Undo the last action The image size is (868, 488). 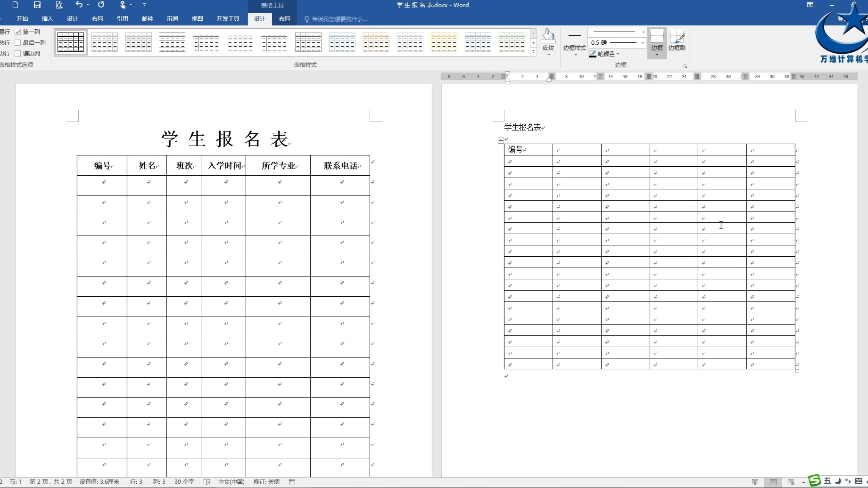point(79,5)
